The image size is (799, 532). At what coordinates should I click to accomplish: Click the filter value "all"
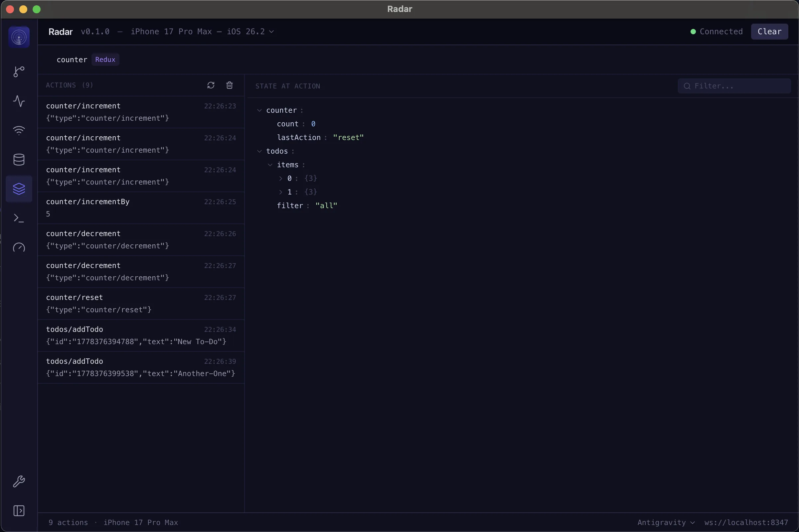(x=326, y=205)
